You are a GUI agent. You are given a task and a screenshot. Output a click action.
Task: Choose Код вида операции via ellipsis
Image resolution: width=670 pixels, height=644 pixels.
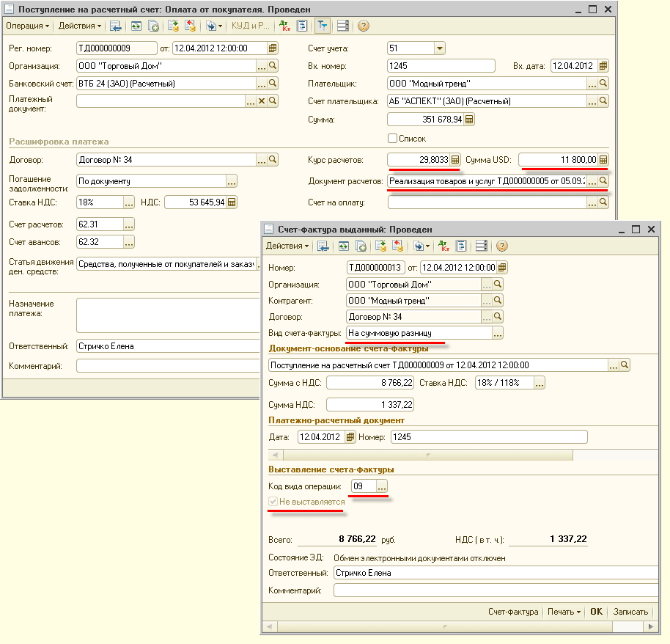point(382,486)
